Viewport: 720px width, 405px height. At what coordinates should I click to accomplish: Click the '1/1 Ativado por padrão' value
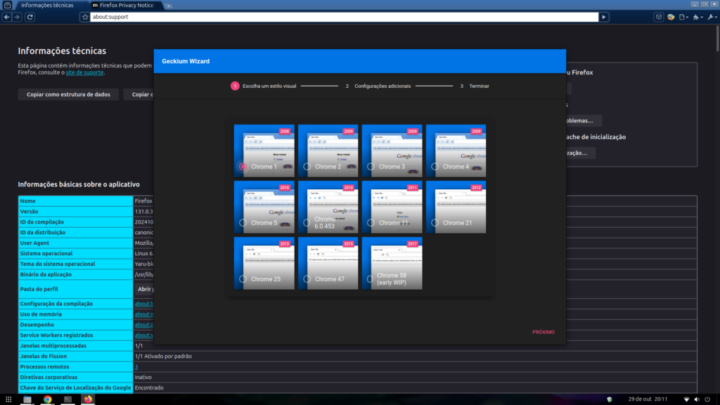163,356
